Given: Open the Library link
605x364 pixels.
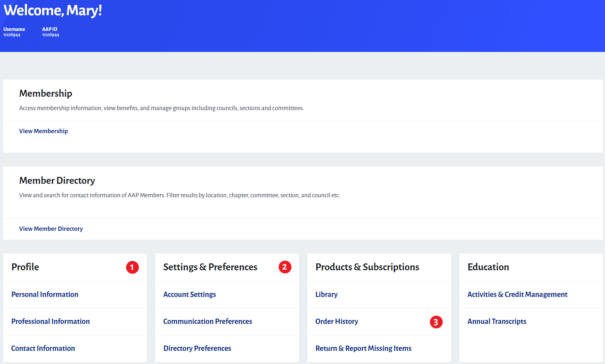Looking at the screenshot, I should [x=327, y=294].
